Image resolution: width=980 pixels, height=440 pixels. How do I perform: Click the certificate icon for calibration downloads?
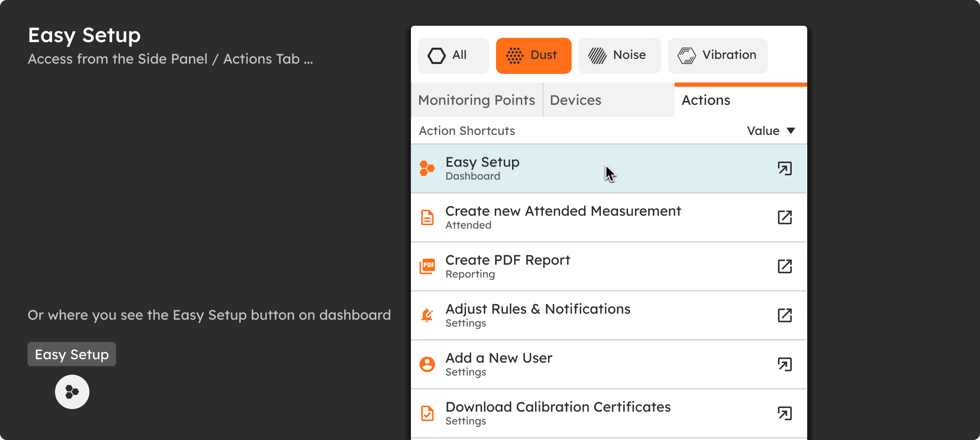(427, 413)
